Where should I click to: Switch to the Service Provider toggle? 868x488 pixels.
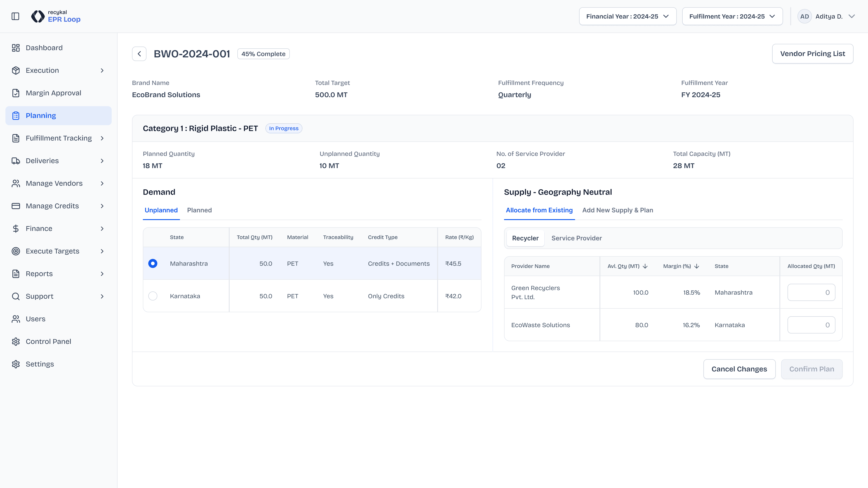576,238
